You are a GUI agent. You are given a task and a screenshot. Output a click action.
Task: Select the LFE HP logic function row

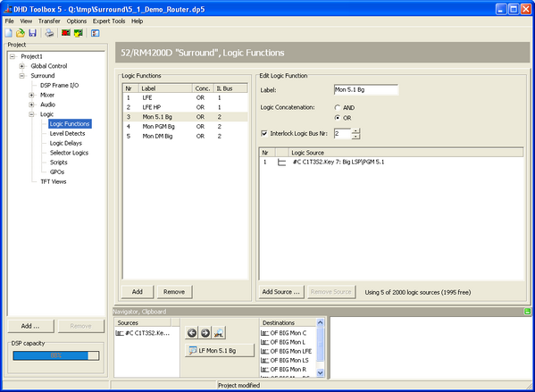pos(185,107)
